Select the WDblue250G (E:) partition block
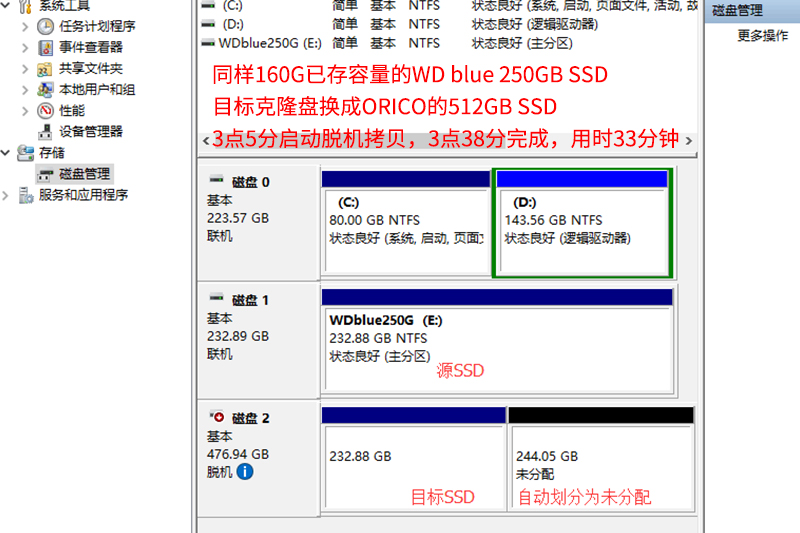This screenshot has height=533, width=800. [497, 342]
